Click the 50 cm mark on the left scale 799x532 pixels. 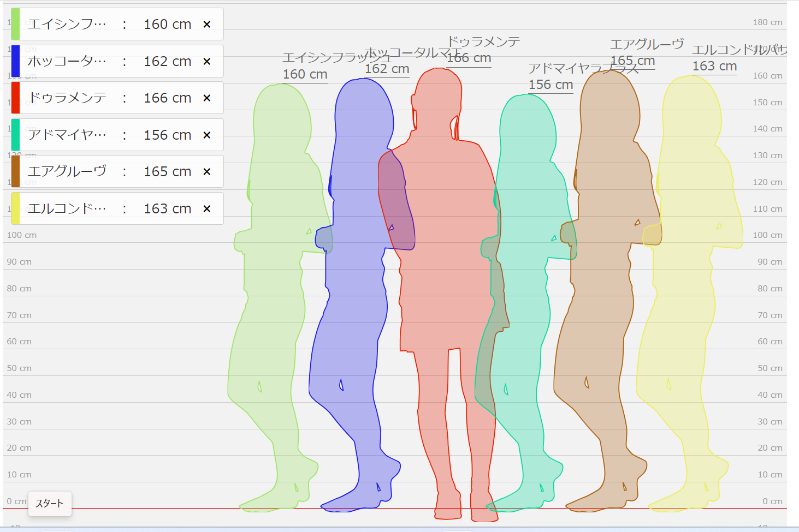(19, 368)
